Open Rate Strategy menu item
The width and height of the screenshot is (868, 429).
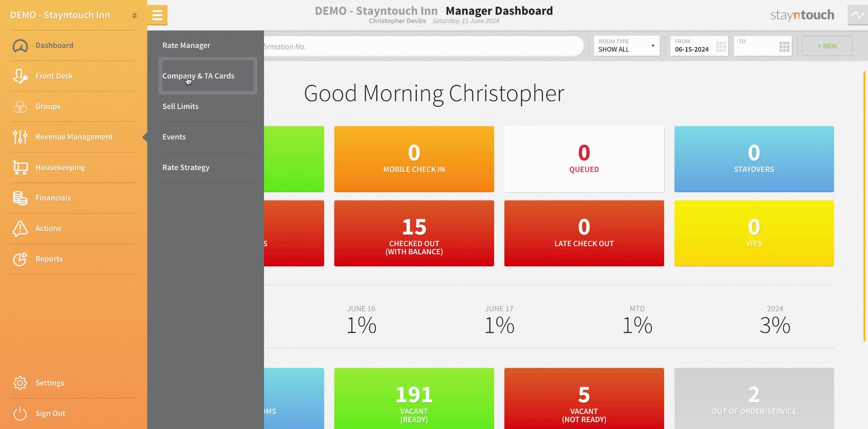click(186, 167)
